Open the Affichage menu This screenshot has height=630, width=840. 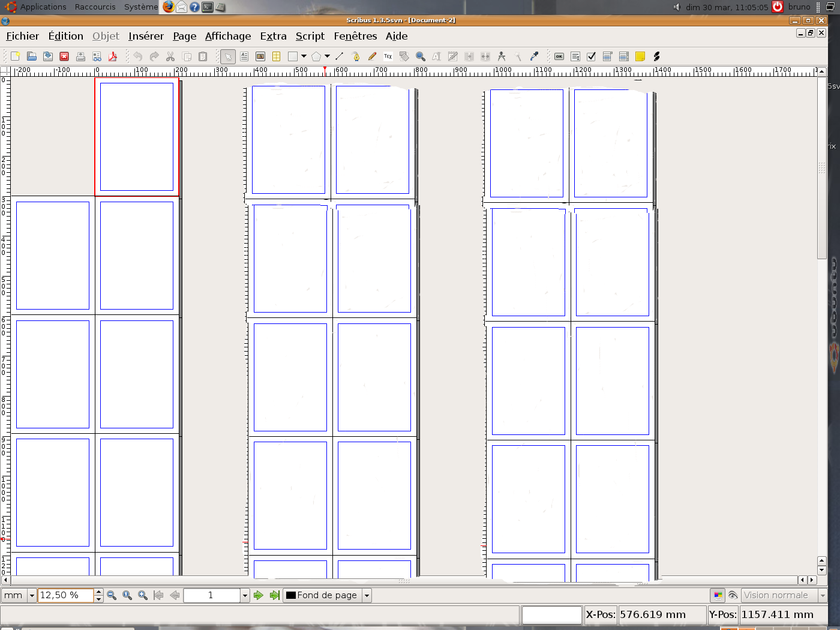[228, 36]
